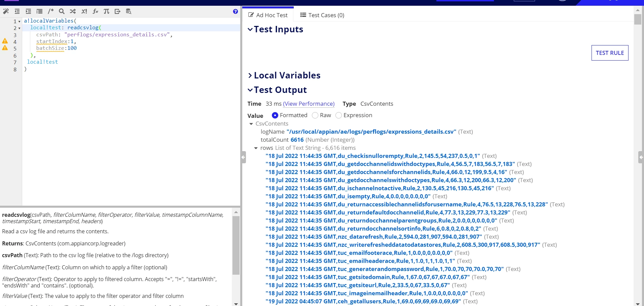Click the totalCount 6616 value

[297, 140]
